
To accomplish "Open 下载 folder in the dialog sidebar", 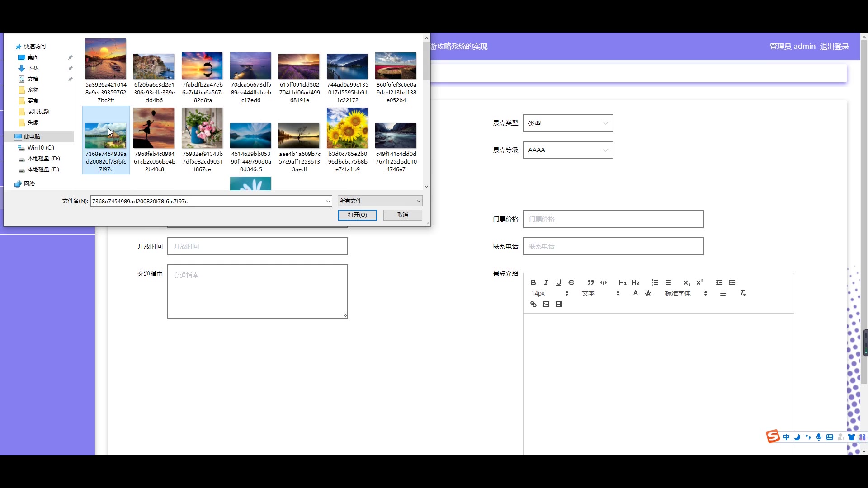I will (x=33, y=68).
